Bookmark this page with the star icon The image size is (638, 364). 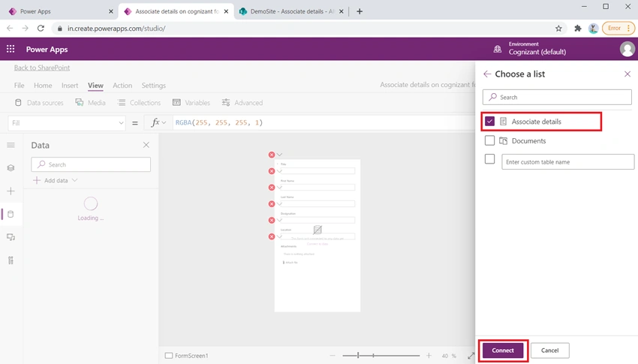point(558,29)
